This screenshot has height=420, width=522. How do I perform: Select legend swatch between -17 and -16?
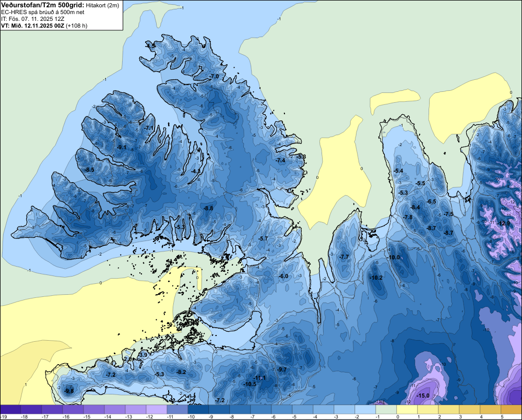52,410
